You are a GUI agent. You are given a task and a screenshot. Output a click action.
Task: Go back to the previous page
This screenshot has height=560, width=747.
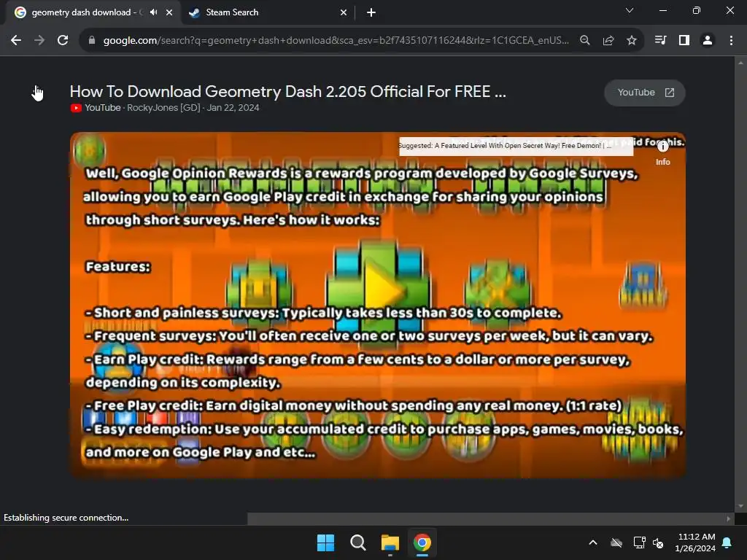pyautogui.click(x=16, y=41)
